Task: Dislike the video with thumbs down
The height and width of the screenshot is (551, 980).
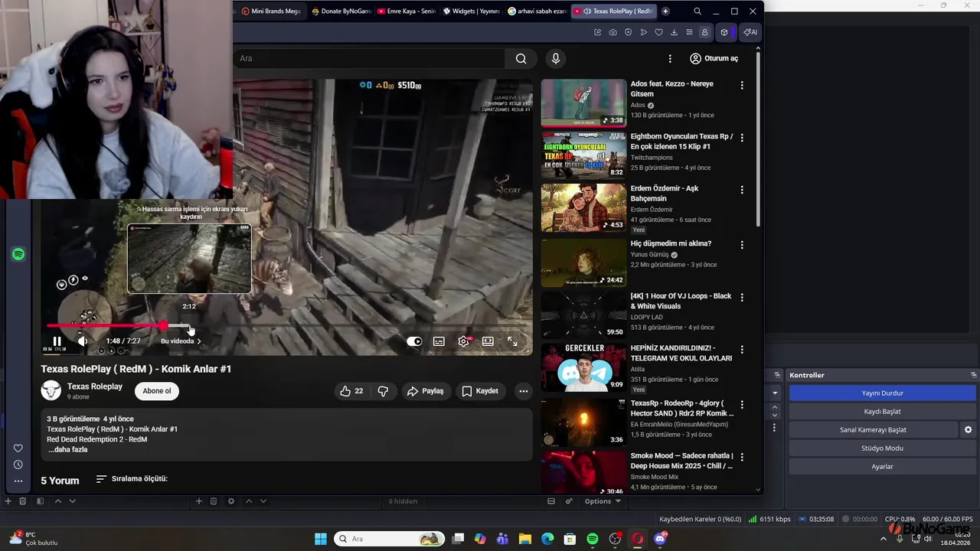Action: (x=383, y=391)
